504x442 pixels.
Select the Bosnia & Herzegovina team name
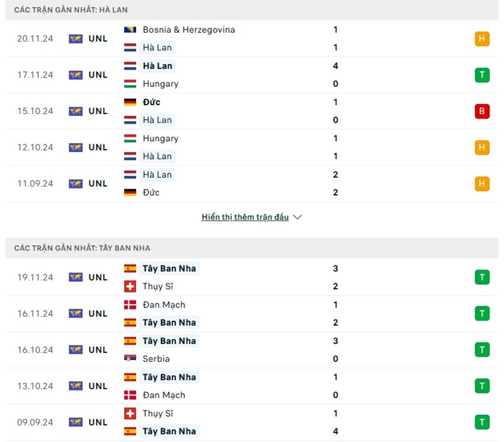tap(189, 30)
